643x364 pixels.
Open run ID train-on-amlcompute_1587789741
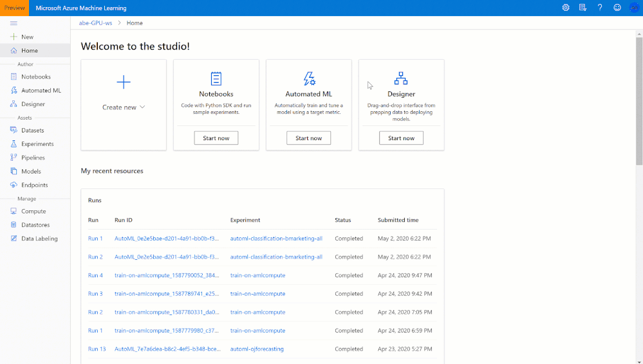167,293
